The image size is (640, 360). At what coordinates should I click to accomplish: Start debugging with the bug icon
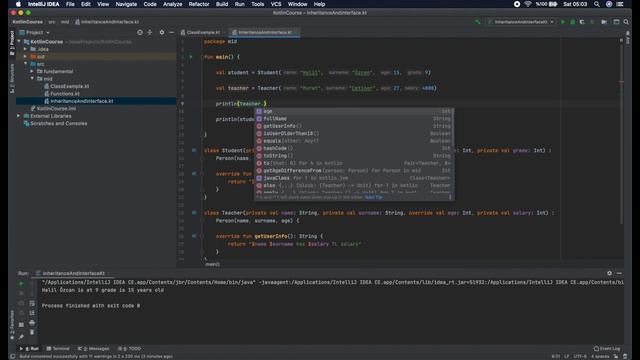tap(573, 22)
